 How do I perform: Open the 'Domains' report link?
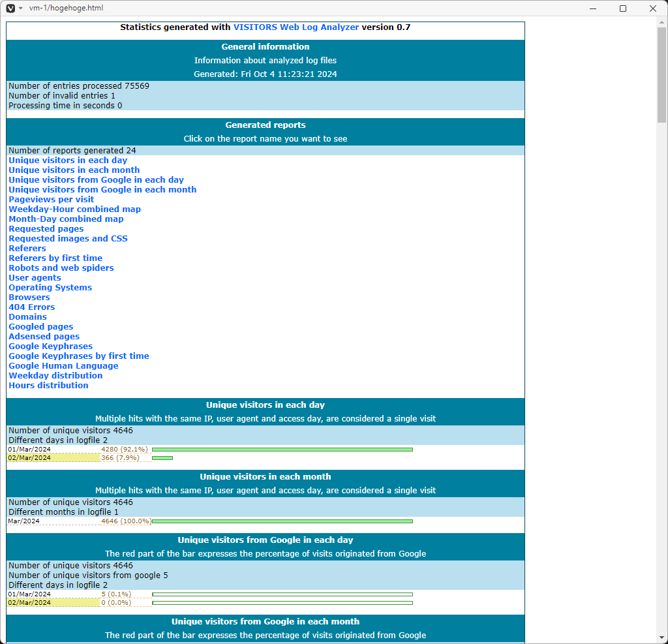click(x=27, y=317)
